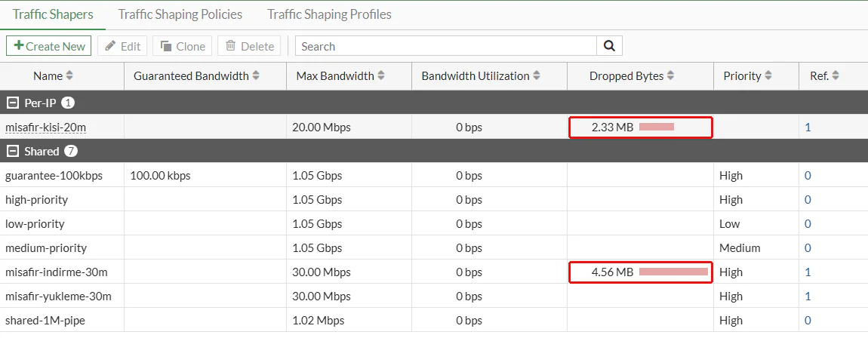Viewport: 868px width, 338px height.
Task: Open reference count for misafir-indirme-30m
Action: tap(808, 272)
